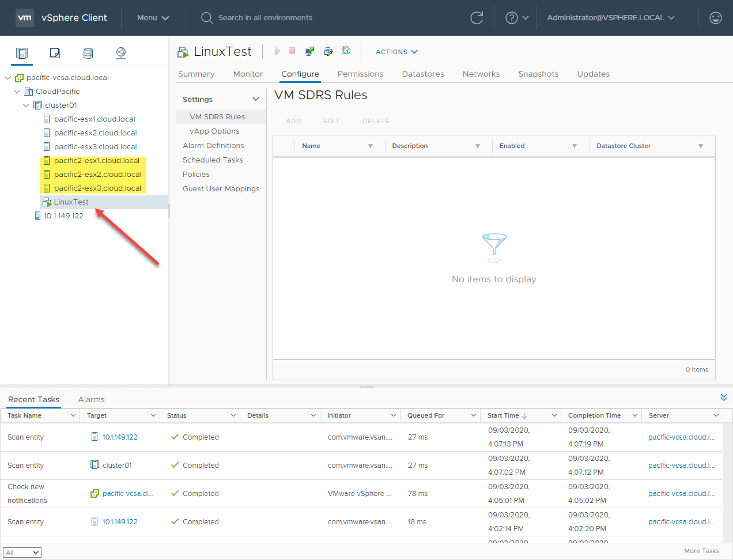The height and width of the screenshot is (560, 733).
Task: Click the Edit Settings icon for LinuxTest
Action: click(x=328, y=51)
